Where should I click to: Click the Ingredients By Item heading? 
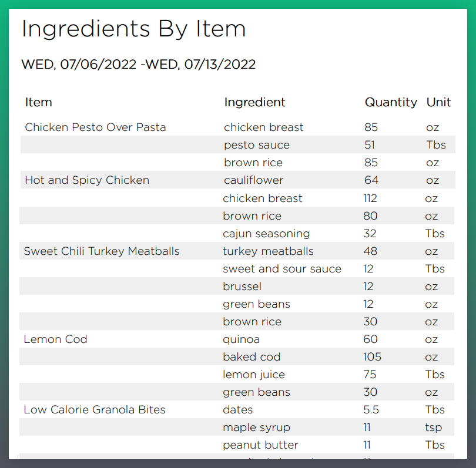click(x=133, y=29)
